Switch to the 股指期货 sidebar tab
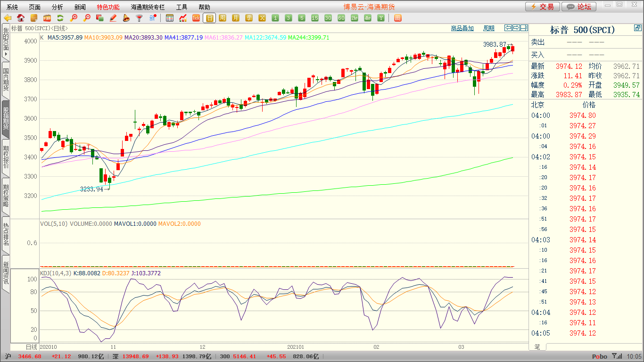 click(x=6, y=119)
